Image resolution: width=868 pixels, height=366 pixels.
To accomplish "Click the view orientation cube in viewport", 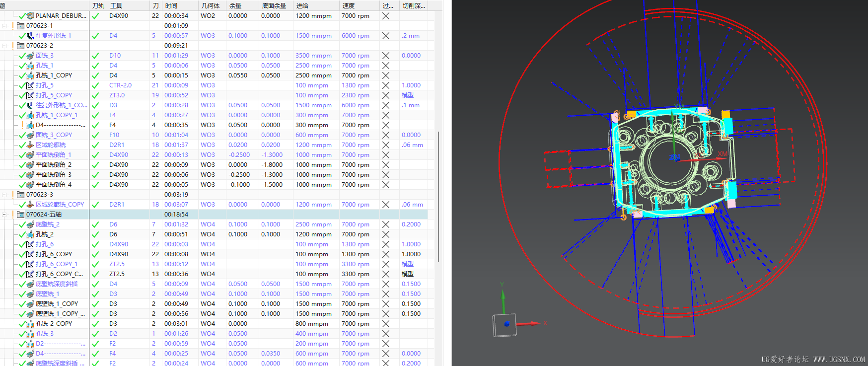I will [x=505, y=325].
